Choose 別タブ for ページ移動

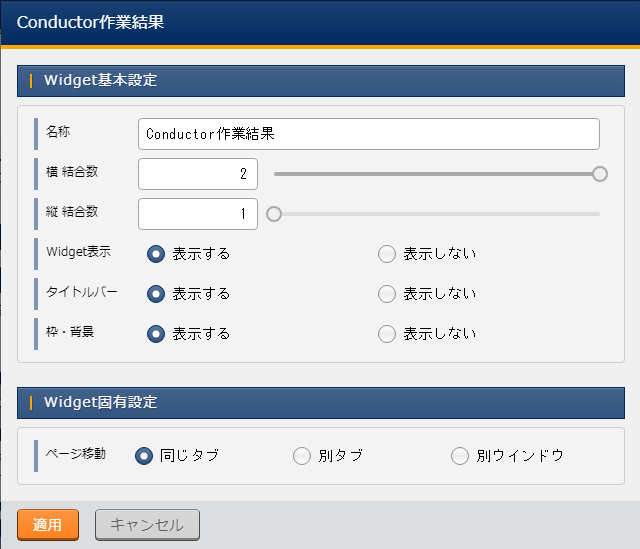pos(302,456)
